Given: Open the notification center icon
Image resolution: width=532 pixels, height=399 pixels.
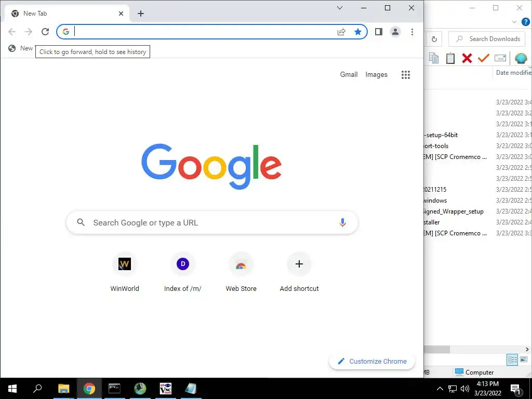Looking at the screenshot, I should 515,389.
